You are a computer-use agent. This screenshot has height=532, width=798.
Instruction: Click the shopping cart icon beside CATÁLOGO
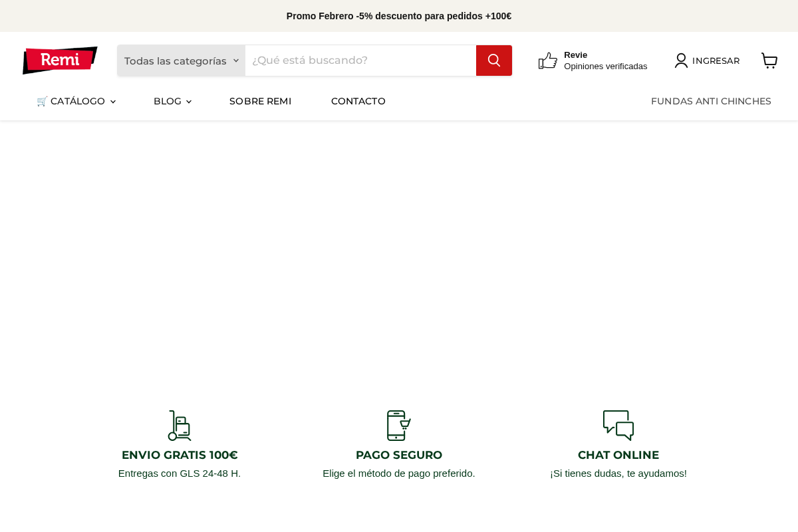[42, 101]
